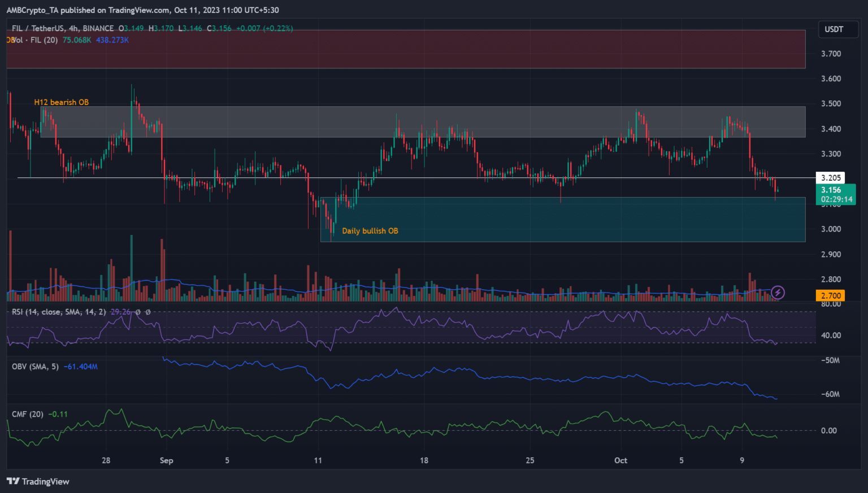The width and height of the screenshot is (868, 493).
Task: Select the RSI (14, close, SMA) indicator legend
Action: 59,312
